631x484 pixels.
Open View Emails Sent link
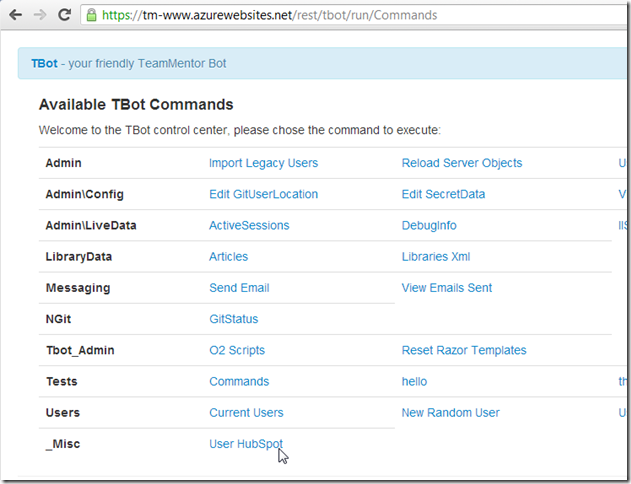pos(447,288)
